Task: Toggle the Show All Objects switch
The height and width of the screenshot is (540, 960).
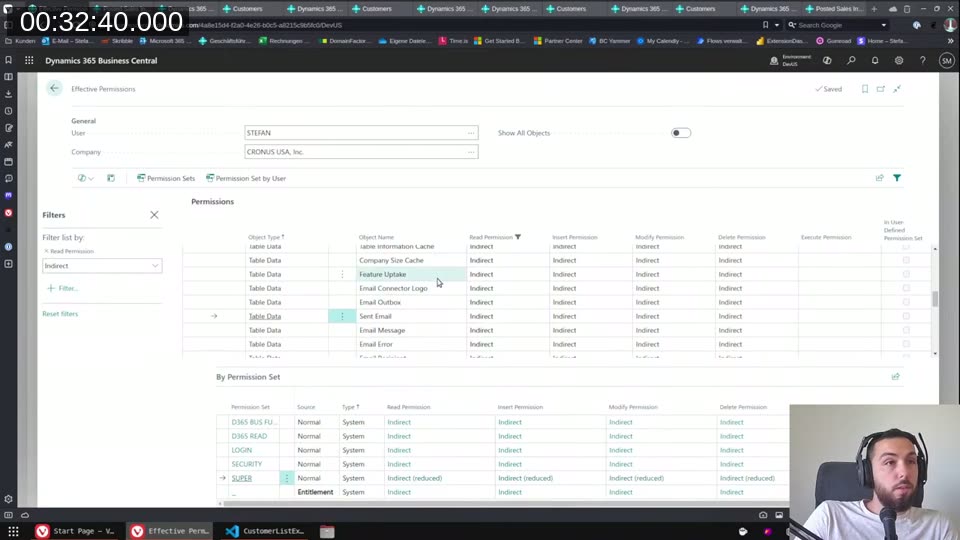Action: pos(680,133)
